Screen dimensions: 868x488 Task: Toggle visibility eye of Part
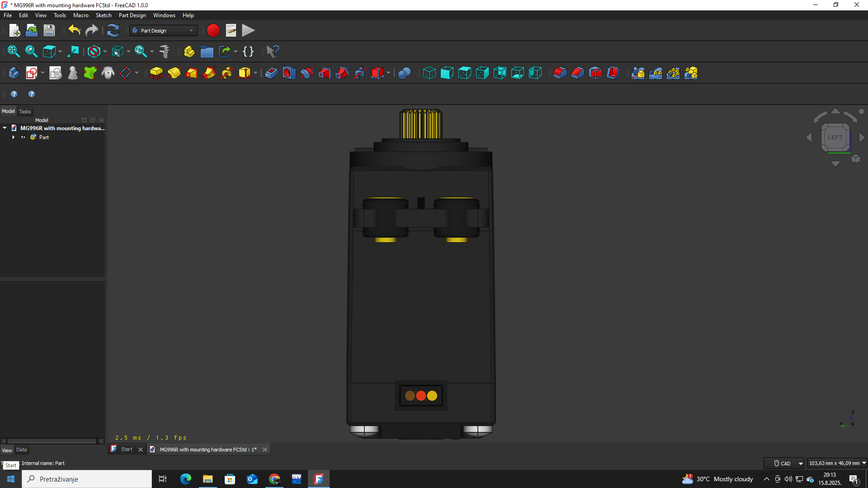[x=23, y=137]
